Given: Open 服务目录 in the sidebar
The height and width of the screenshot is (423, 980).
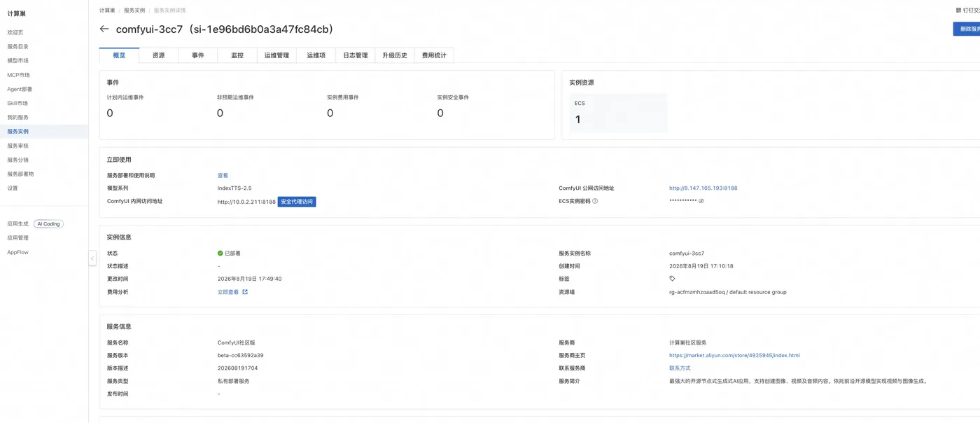Looking at the screenshot, I should click(18, 46).
